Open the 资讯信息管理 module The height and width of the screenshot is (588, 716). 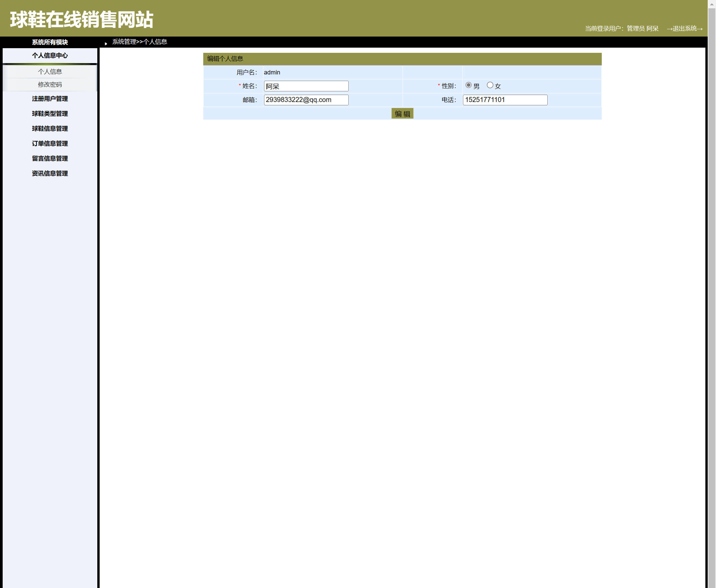click(x=50, y=173)
